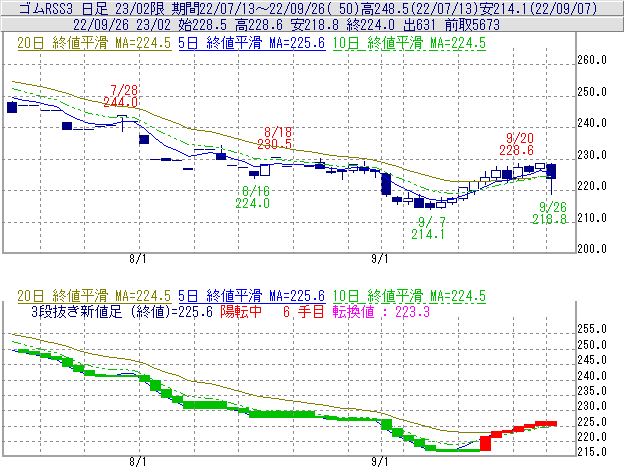Click the 230.0 label on upper price axis

(x=592, y=155)
